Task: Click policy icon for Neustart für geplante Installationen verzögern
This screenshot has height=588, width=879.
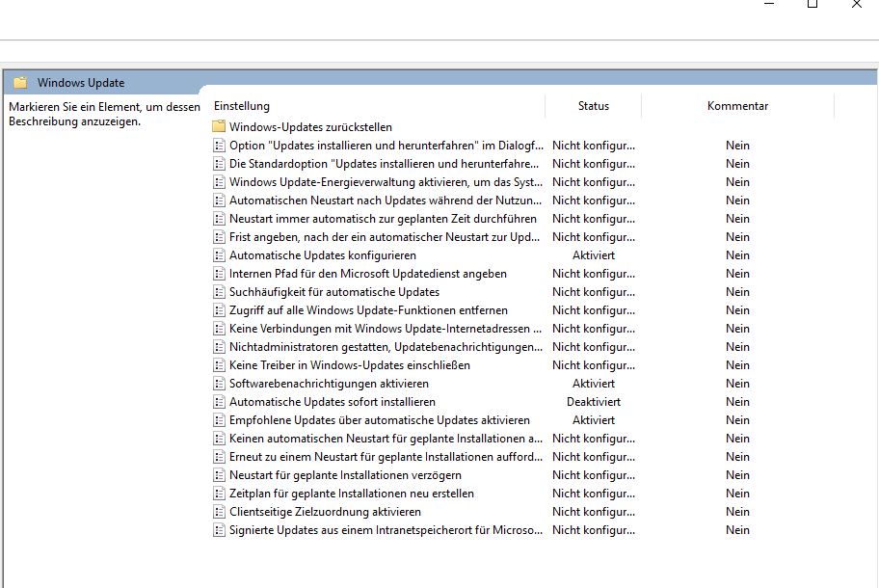Action: [x=219, y=475]
